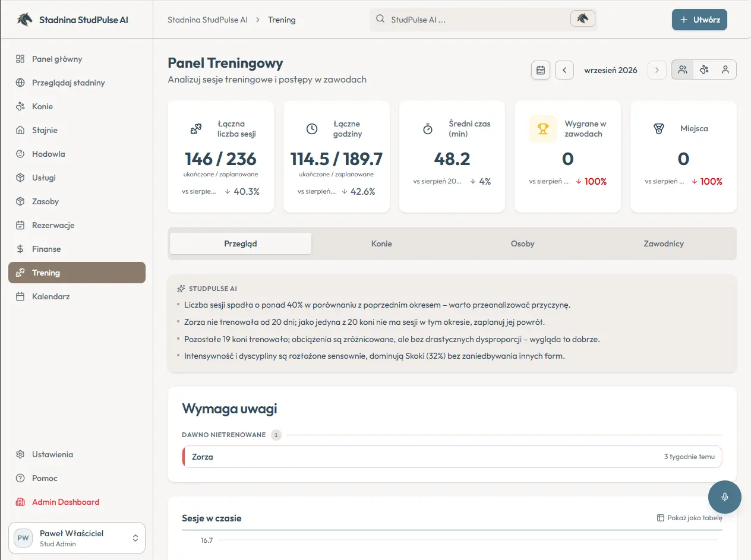The image size is (751, 560).
Task: Toggle the single person view filter
Action: pyautogui.click(x=725, y=70)
